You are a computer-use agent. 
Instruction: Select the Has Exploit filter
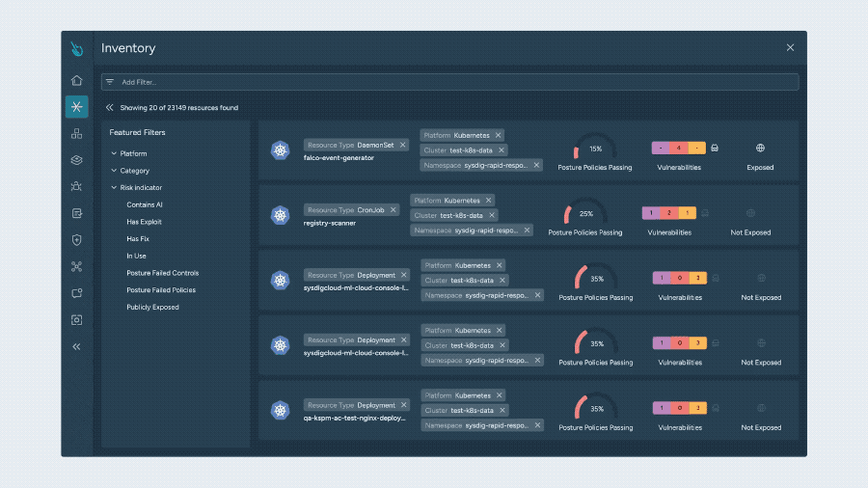tap(144, 222)
